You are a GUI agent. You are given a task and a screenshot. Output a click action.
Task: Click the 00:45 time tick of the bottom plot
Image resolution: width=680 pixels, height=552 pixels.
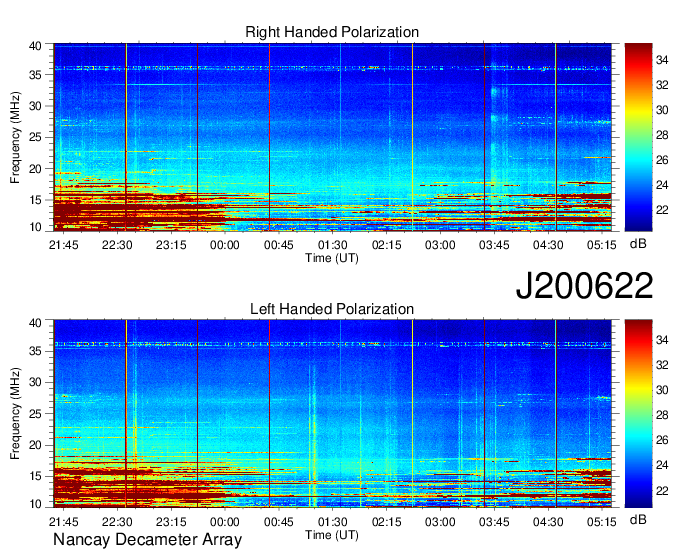278,522
